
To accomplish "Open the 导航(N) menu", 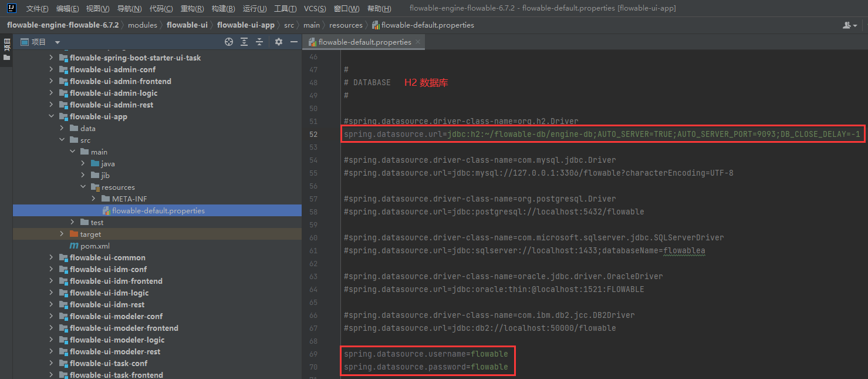I will point(129,9).
